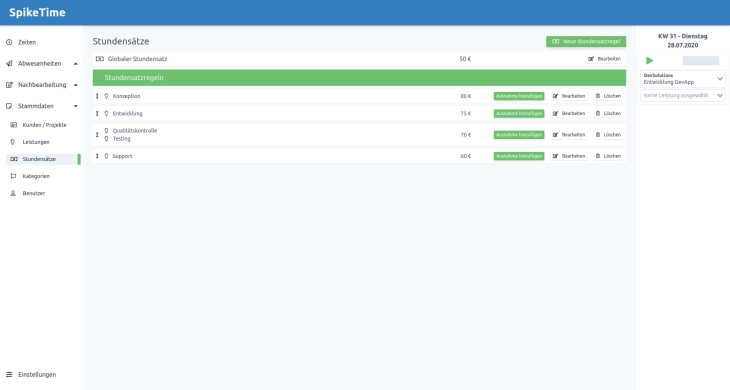This screenshot has height=390, width=730.
Task: Add exception to Support rule
Action: click(x=519, y=156)
